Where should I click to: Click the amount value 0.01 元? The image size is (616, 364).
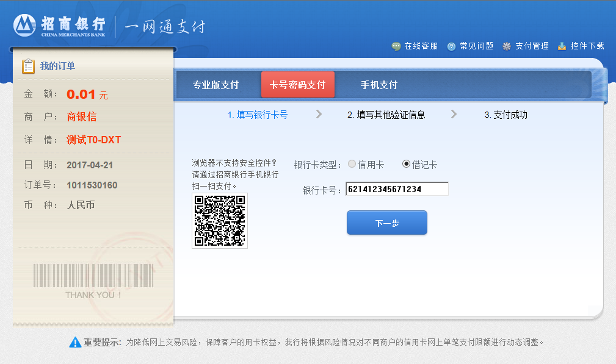coord(87,95)
